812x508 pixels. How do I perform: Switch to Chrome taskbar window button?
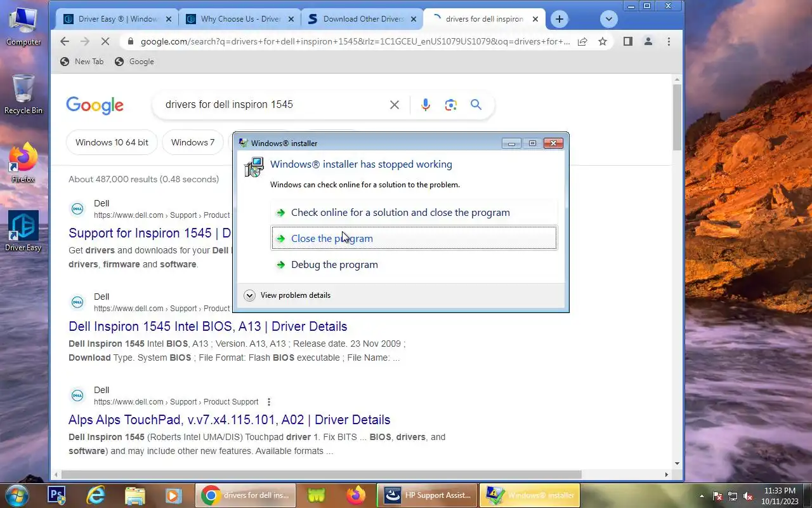[x=246, y=495]
